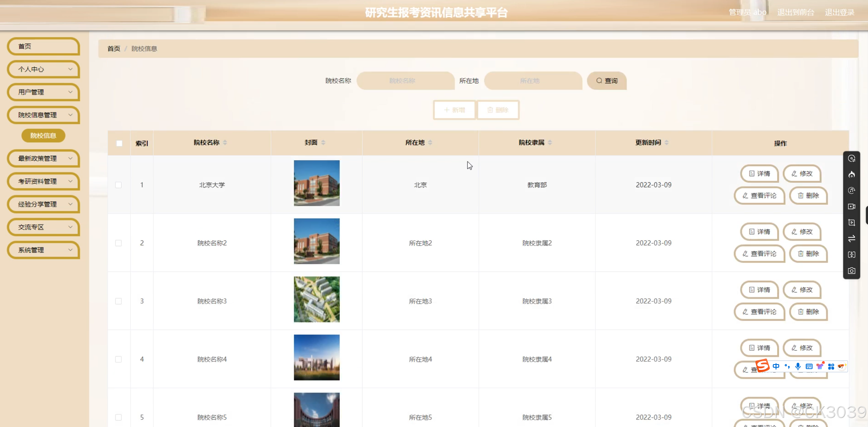The width and height of the screenshot is (868, 427).
Task: Check the select-all checkbox in table header
Action: [x=119, y=143]
